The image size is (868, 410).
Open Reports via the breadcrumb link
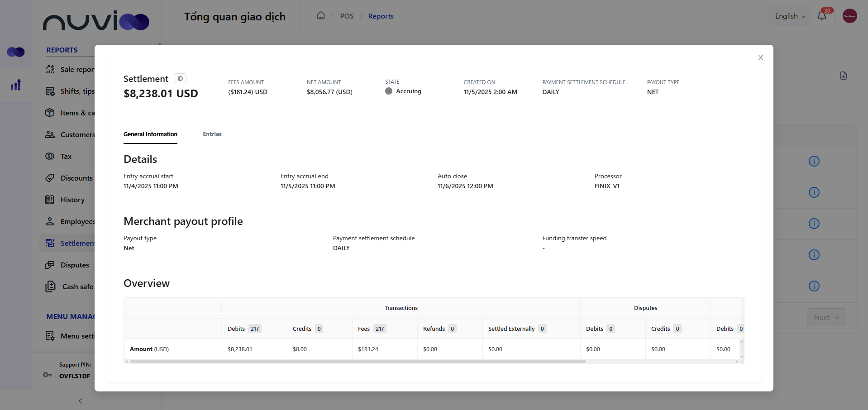[380, 16]
